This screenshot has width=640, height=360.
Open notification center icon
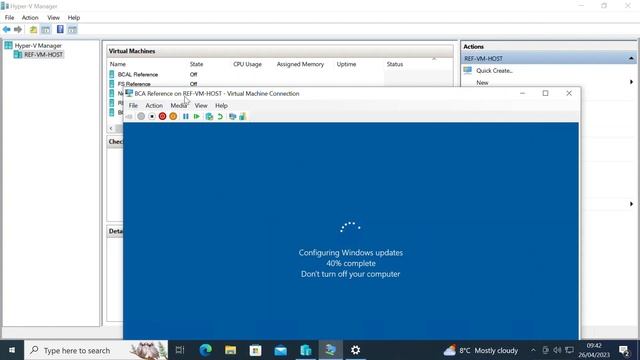click(x=624, y=350)
